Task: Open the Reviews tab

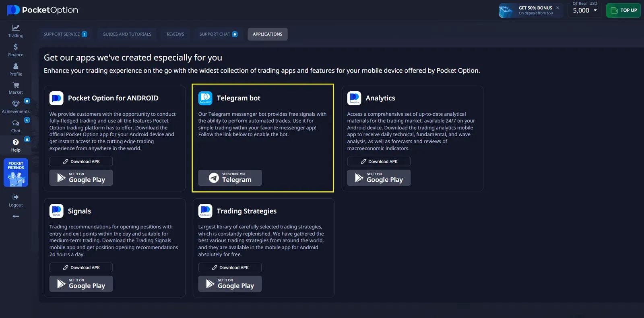Action: click(175, 34)
